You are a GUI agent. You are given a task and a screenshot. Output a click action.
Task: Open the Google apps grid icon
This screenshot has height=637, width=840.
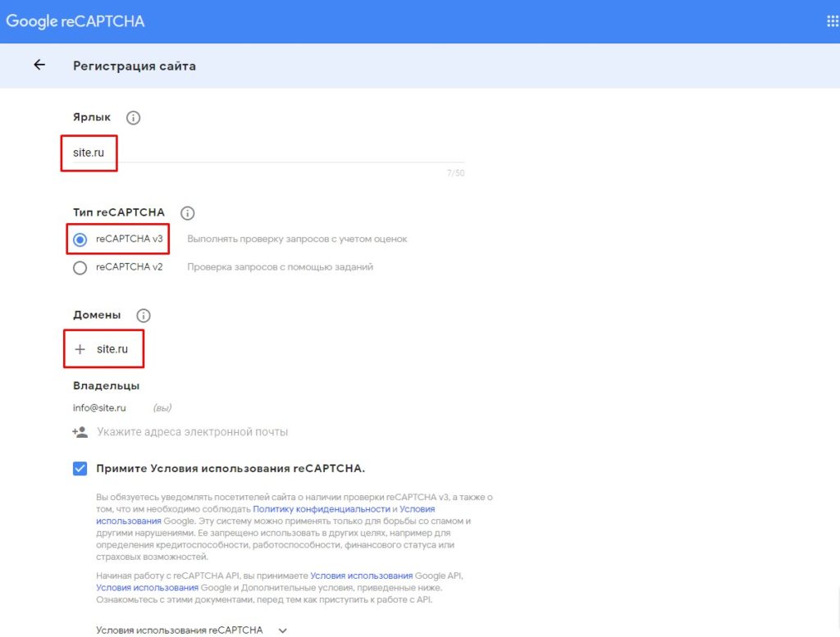tap(832, 21)
